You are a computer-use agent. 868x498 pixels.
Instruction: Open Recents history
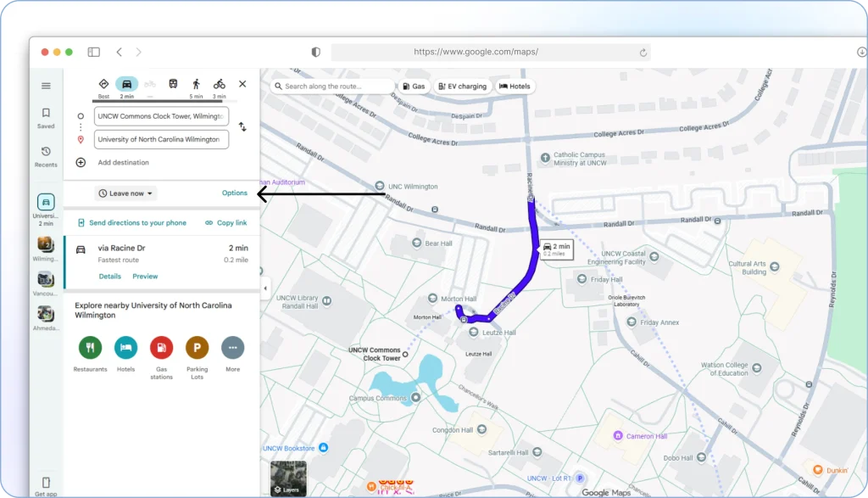[x=46, y=156]
